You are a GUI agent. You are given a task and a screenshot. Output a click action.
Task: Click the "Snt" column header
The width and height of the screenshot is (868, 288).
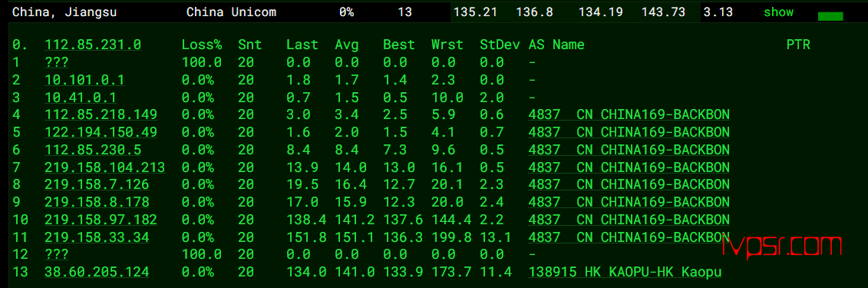pos(249,45)
